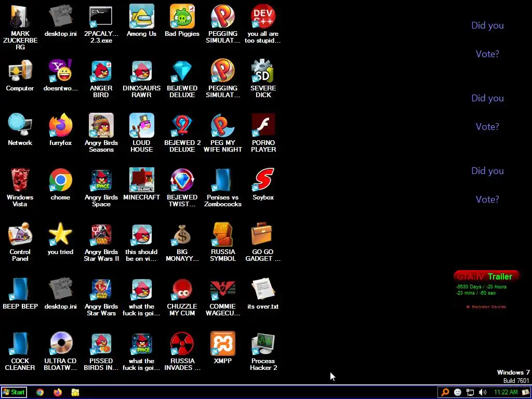Launch the Bad Piggies shortcut
The image size is (532, 399).
(x=182, y=16)
